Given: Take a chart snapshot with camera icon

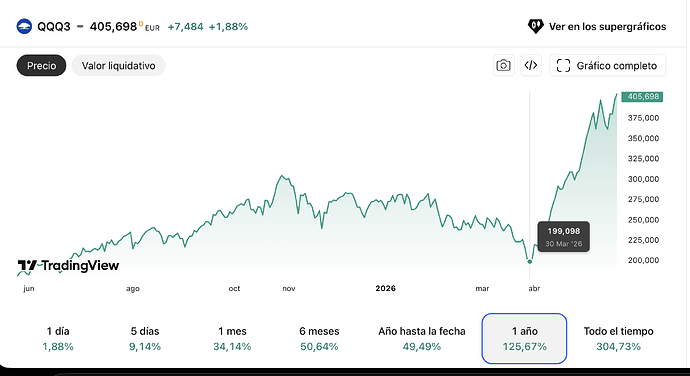Looking at the screenshot, I should pyautogui.click(x=503, y=66).
